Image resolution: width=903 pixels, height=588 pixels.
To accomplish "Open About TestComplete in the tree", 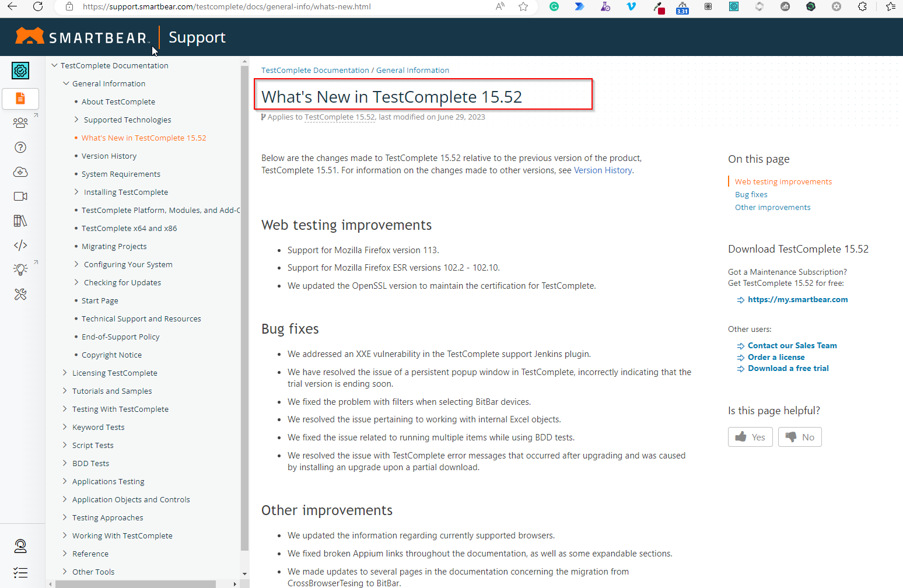I will click(x=118, y=101).
